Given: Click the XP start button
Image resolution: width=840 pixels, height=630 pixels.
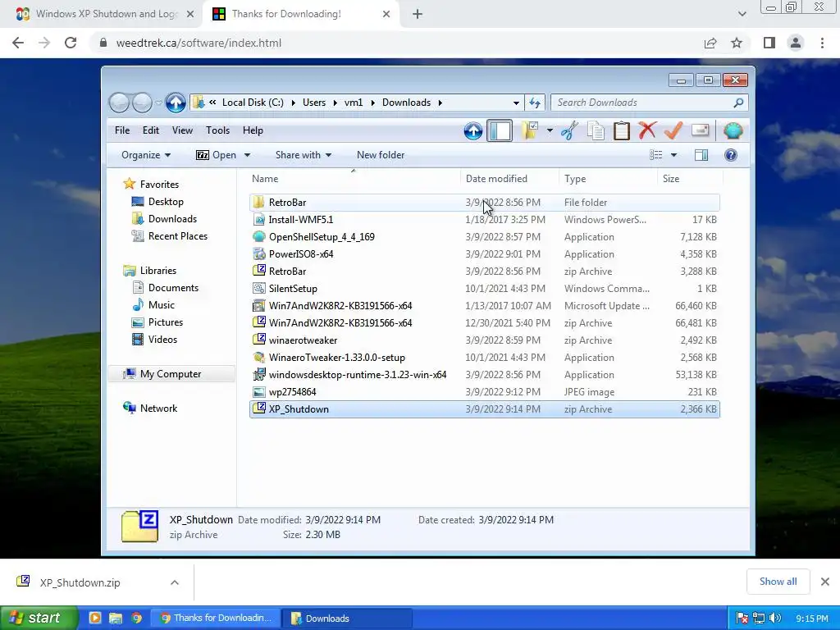Looking at the screenshot, I should point(38,618).
